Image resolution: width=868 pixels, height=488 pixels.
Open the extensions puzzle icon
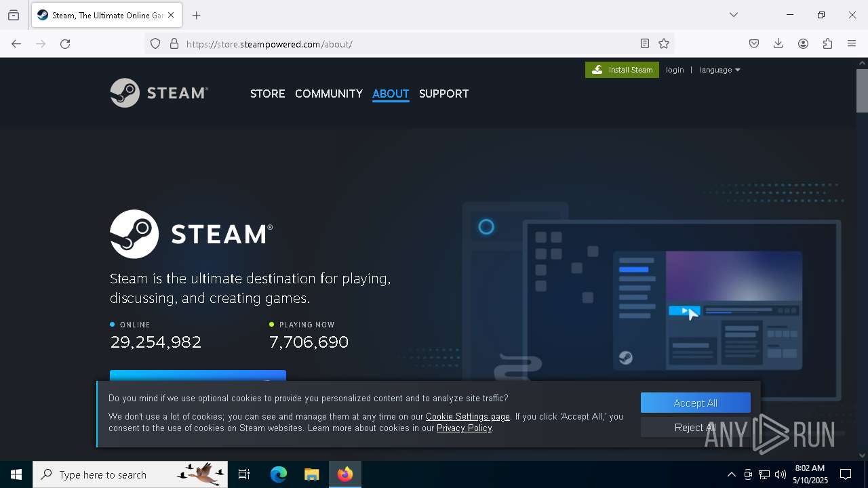827,43
